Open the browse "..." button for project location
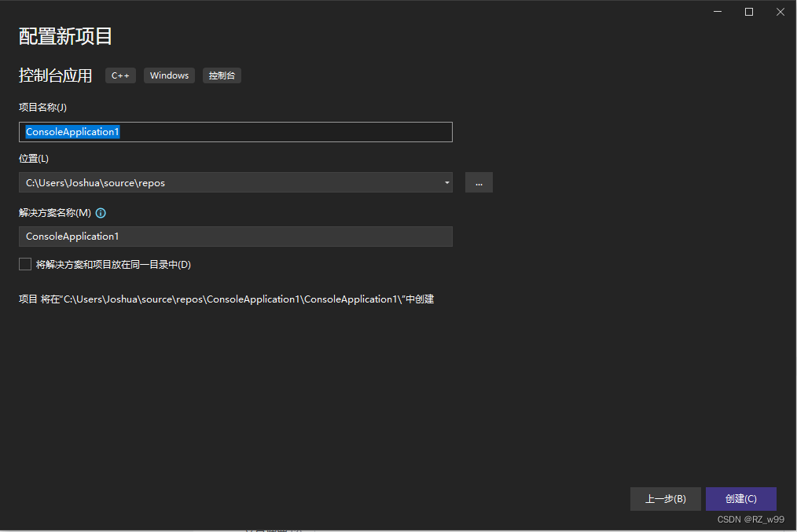Image resolution: width=797 pixels, height=532 pixels. (479, 182)
